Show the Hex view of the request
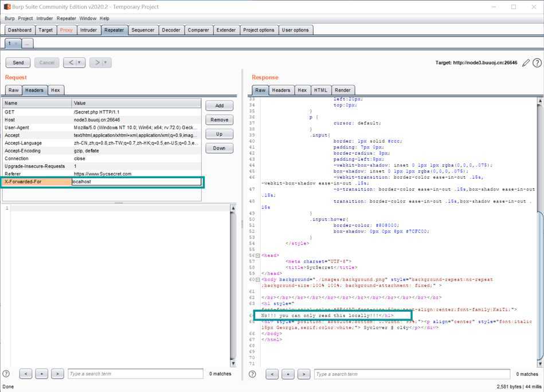The image size is (544, 392). pyautogui.click(x=56, y=90)
